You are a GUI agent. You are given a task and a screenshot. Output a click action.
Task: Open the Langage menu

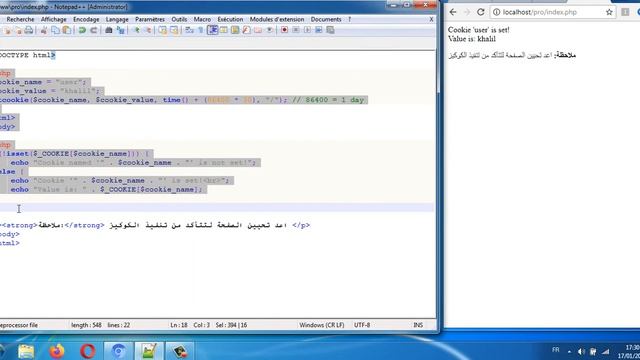(117, 19)
